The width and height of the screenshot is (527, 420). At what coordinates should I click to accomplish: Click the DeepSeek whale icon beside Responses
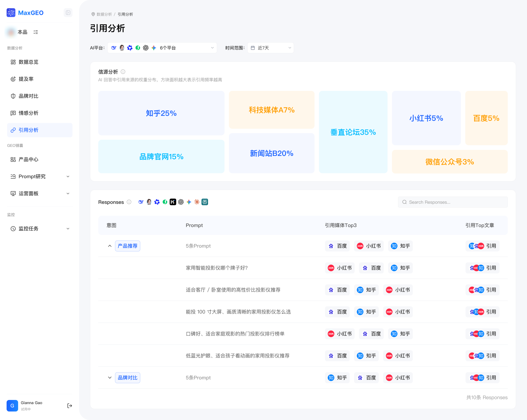[141, 202]
